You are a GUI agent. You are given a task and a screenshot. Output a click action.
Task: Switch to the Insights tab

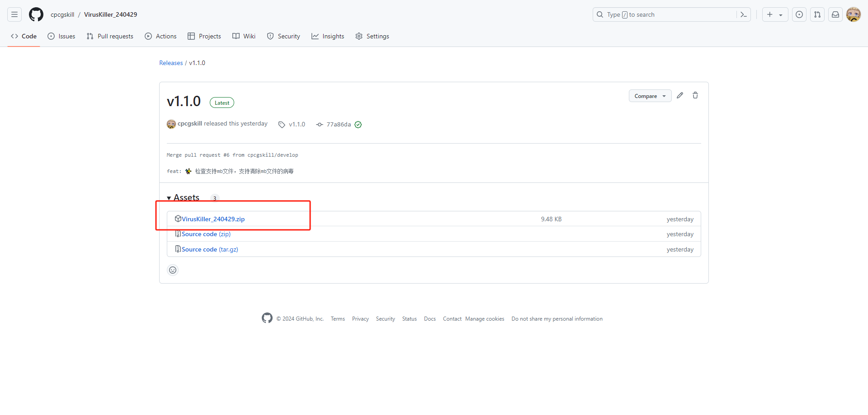pos(328,36)
